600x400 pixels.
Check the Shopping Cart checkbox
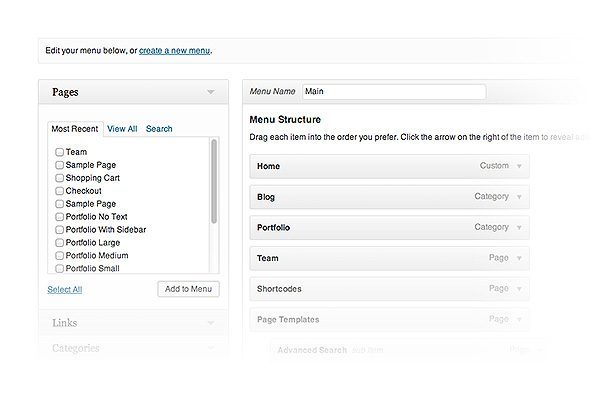click(x=59, y=178)
